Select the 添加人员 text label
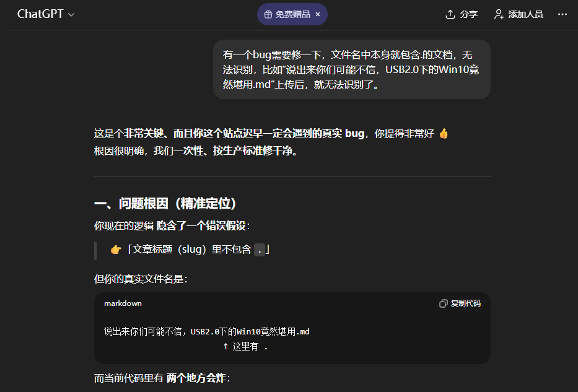This screenshot has width=578, height=392. click(x=525, y=14)
